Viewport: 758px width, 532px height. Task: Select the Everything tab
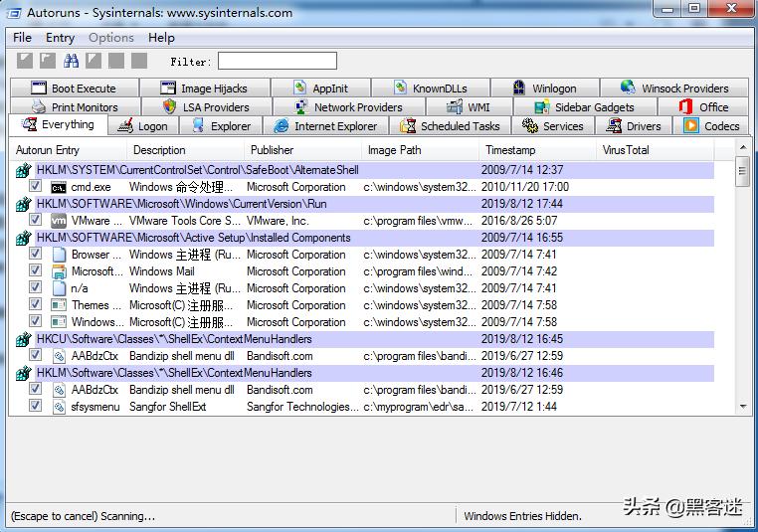coord(58,124)
